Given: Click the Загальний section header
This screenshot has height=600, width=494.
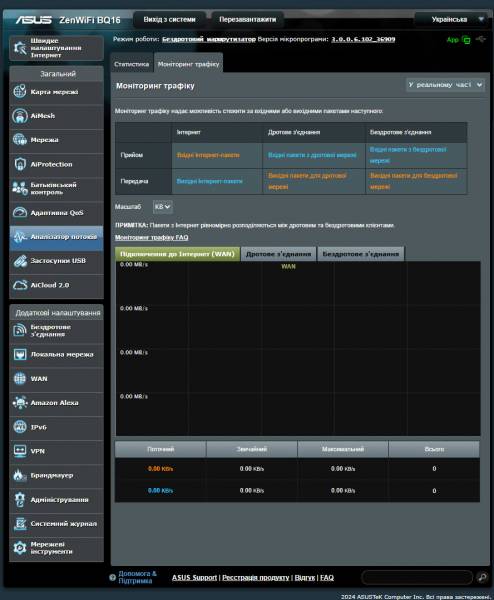Looking at the screenshot, I should point(58,74).
